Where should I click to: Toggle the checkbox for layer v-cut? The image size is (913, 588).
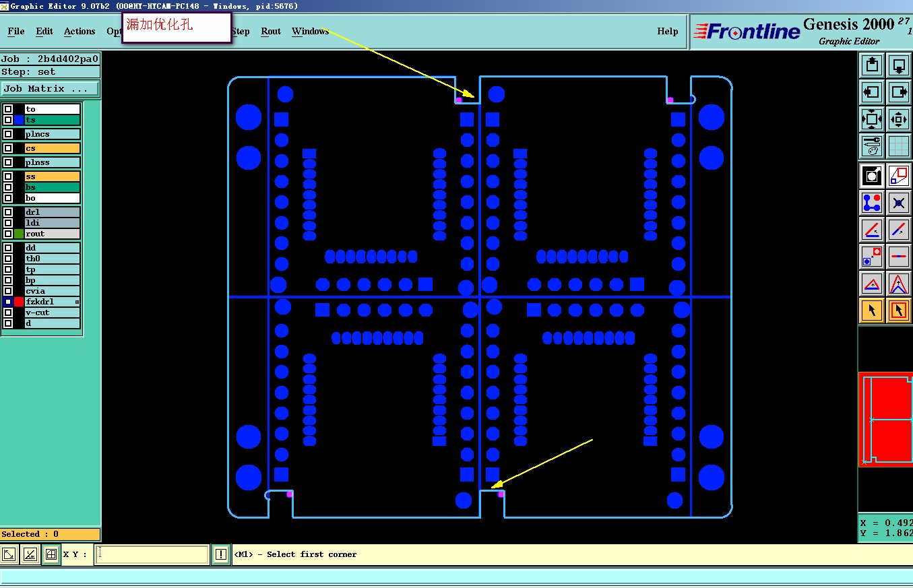coord(8,313)
